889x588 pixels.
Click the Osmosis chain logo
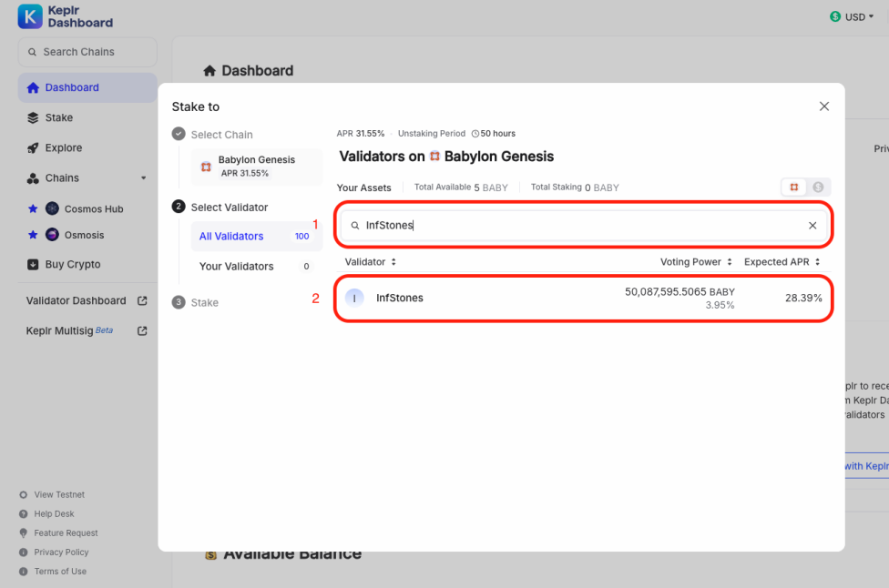coord(52,235)
